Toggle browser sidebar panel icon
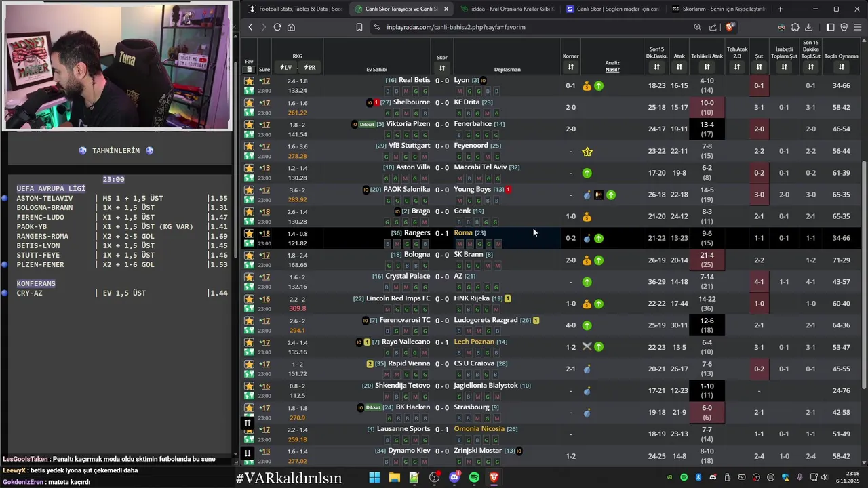Viewport: 868px width, 488px height. pos(831,27)
